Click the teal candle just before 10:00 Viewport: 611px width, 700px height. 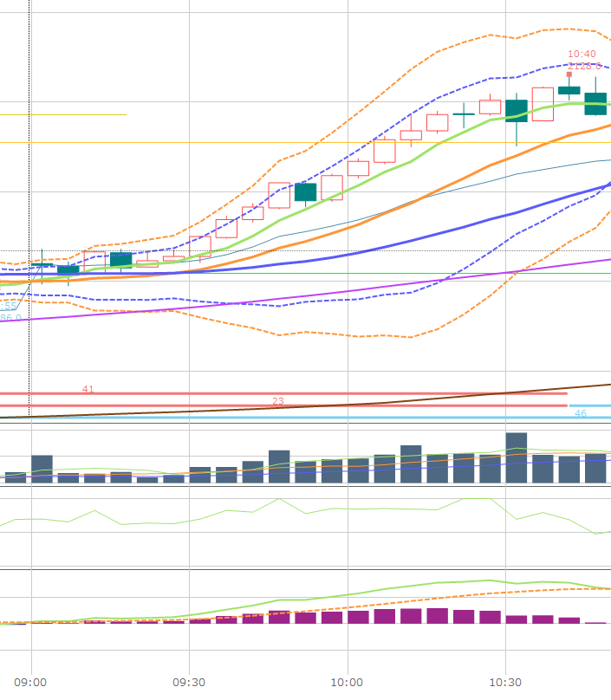pos(305,191)
